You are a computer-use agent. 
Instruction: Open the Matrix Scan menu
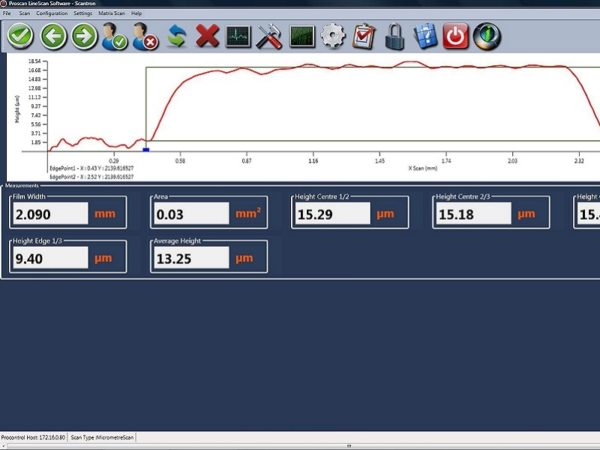(x=111, y=13)
